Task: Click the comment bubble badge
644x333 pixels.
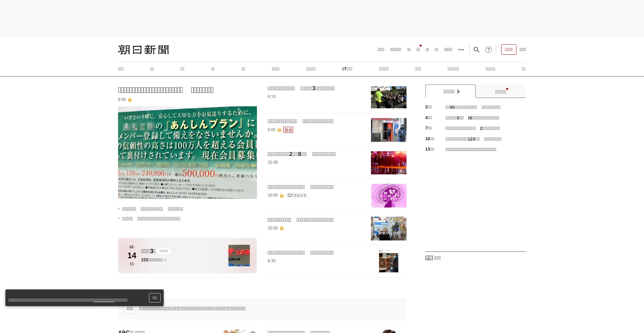Action: pos(297,196)
